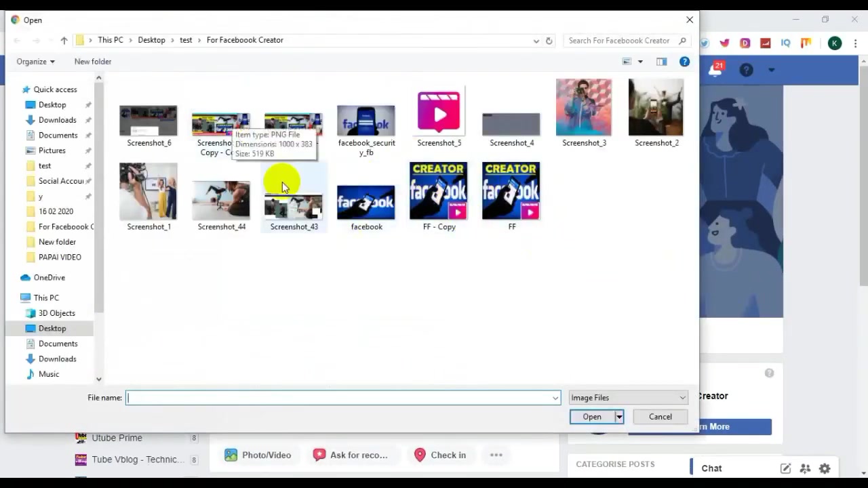The height and width of the screenshot is (488, 868).
Task: Click New folder in the toolbar
Action: click(93, 62)
